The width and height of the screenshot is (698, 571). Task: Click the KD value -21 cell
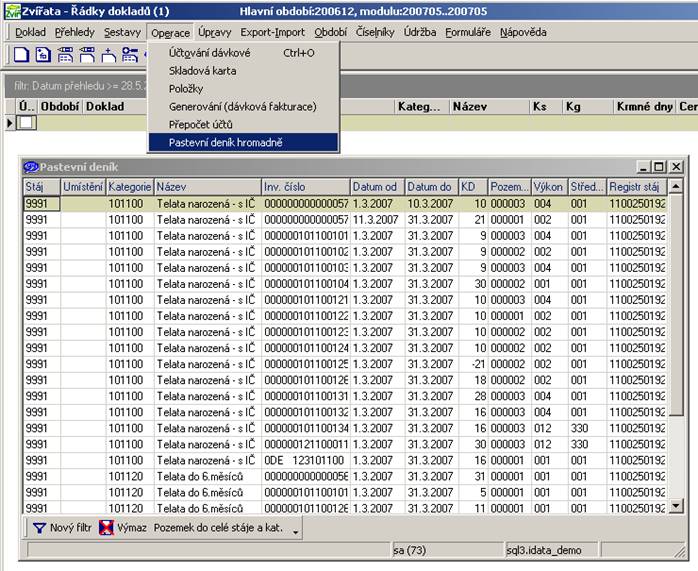(x=473, y=364)
